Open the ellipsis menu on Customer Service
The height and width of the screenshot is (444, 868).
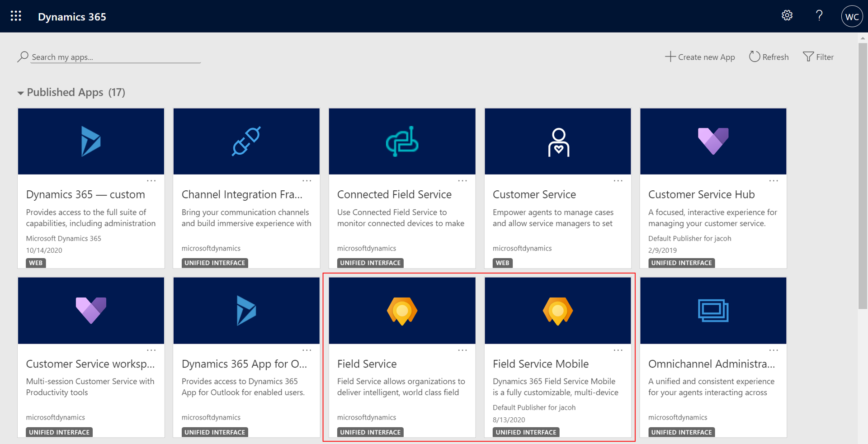pos(618,180)
